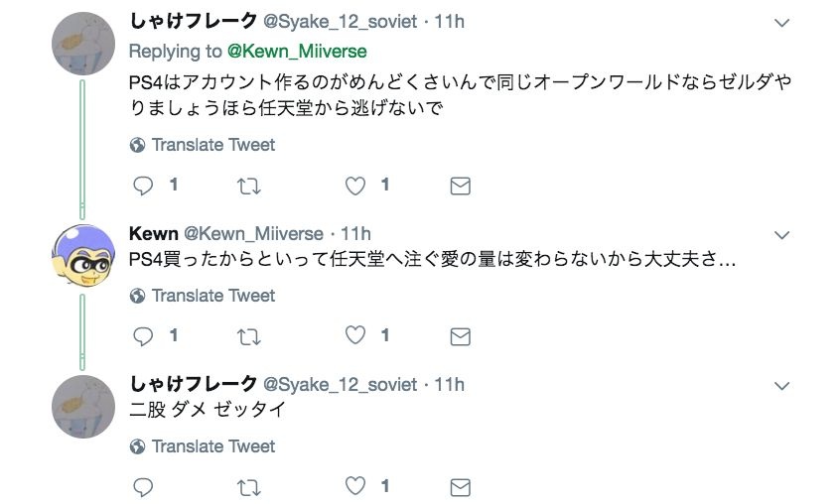Retweet Kewn's PS4 tweet
The image size is (840, 504).
[x=250, y=336]
